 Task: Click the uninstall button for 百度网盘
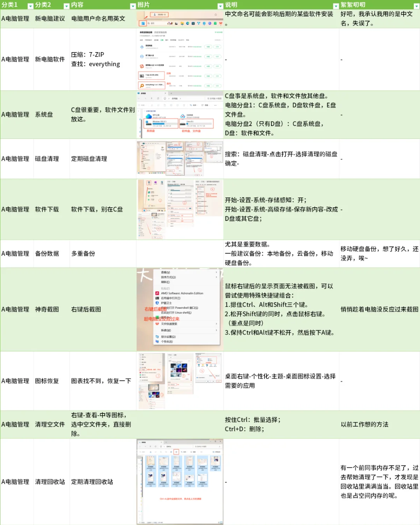coord(208,47)
